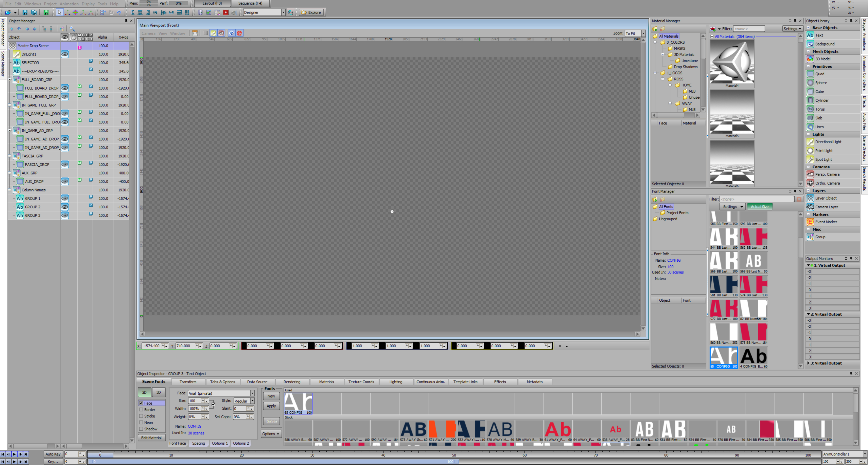Click the Explore button in the toolbar
The height and width of the screenshot is (465, 868).
[311, 12]
